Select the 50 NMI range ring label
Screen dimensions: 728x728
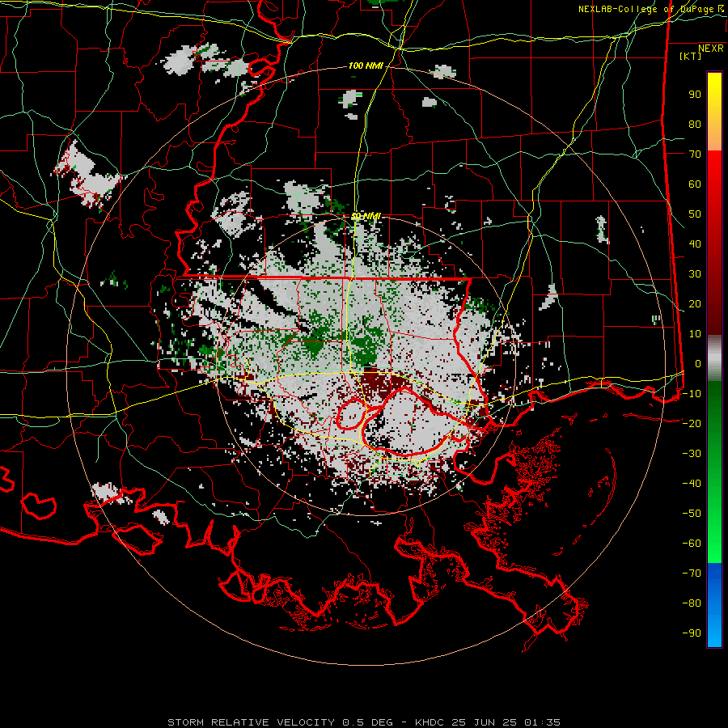click(x=366, y=216)
